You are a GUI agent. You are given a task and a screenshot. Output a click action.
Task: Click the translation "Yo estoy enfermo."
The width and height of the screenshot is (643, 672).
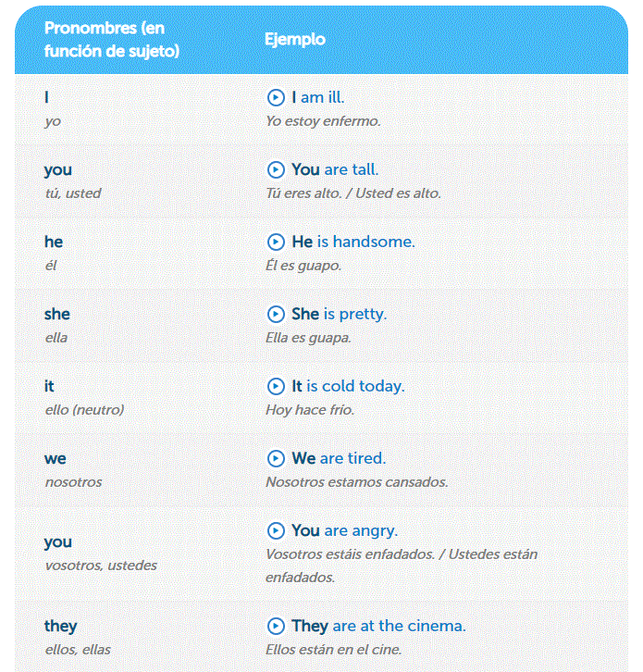[323, 121]
